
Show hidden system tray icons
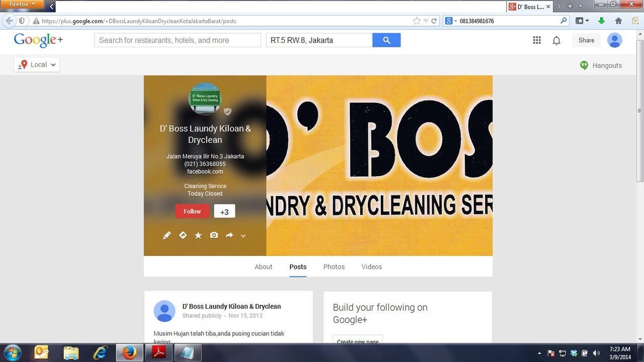pos(539,353)
